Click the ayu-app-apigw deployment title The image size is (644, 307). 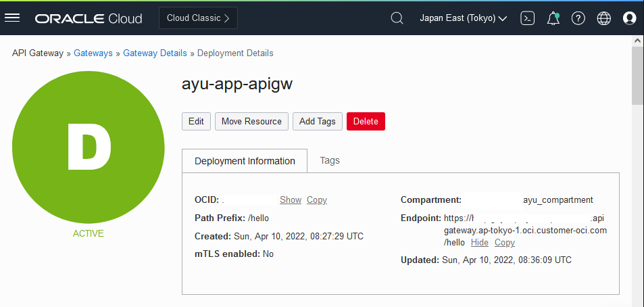pos(237,85)
